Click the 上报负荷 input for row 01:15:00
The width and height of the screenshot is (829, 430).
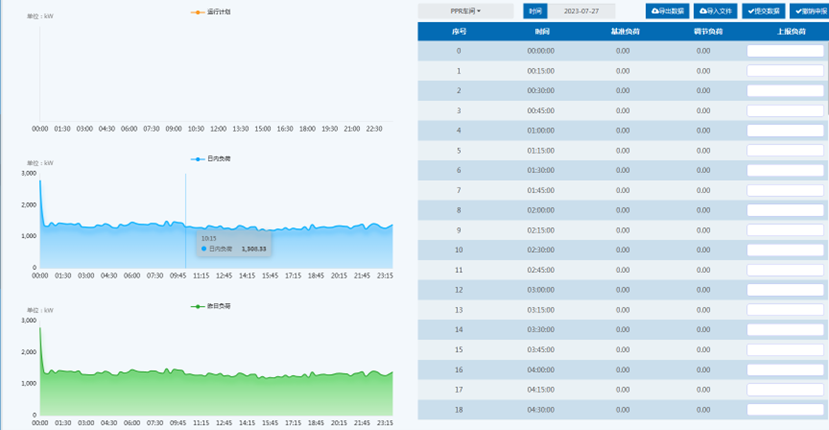[x=785, y=151]
